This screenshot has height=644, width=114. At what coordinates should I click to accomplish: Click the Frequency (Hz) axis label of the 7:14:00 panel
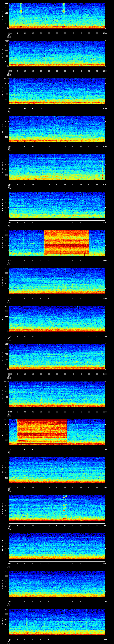coord(3,16)
